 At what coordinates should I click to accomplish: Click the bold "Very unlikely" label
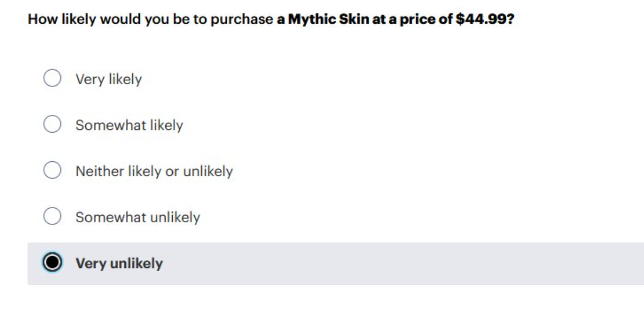pos(119,264)
